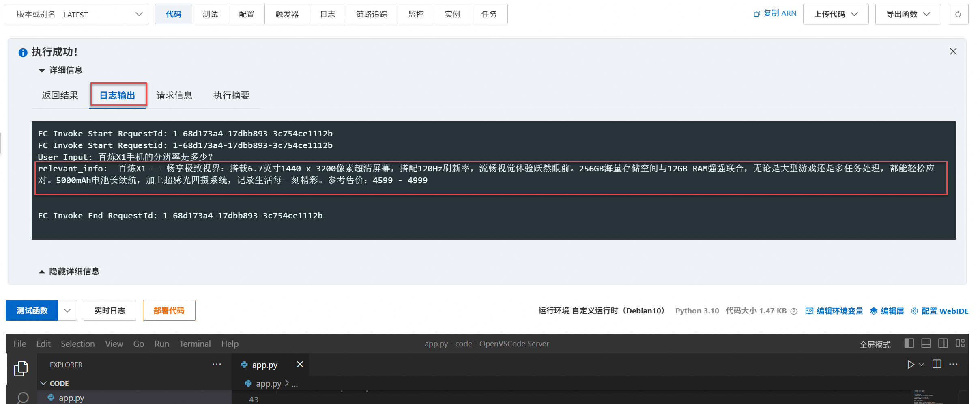Click the customize layout icon in title bar
Screen dimensions: 980x404
[960, 344]
